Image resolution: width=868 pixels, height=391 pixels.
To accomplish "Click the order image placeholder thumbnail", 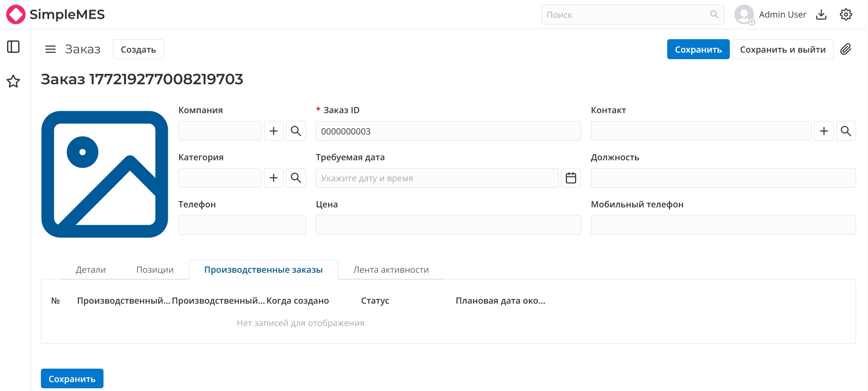I will click(x=105, y=174).
